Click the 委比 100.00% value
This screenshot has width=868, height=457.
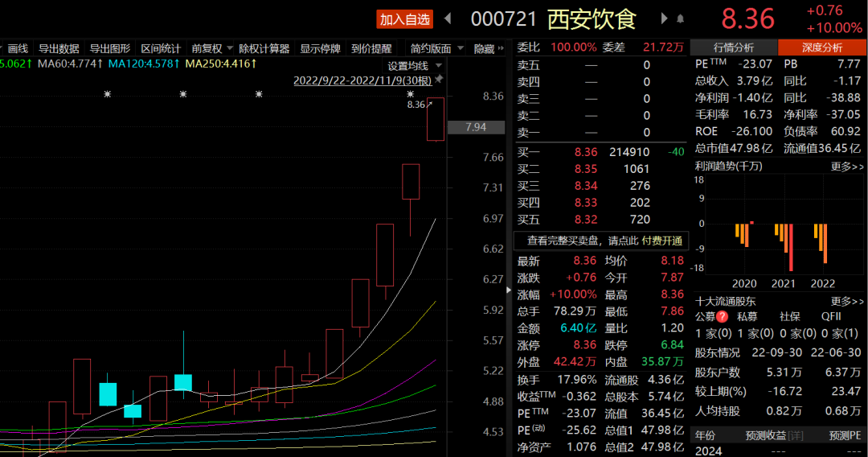[x=574, y=47]
